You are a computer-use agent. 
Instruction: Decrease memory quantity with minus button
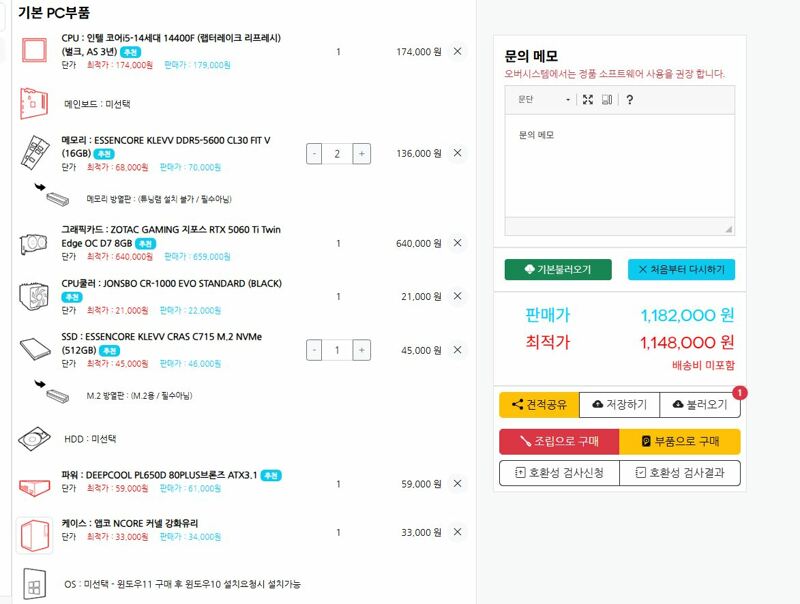(x=314, y=154)
